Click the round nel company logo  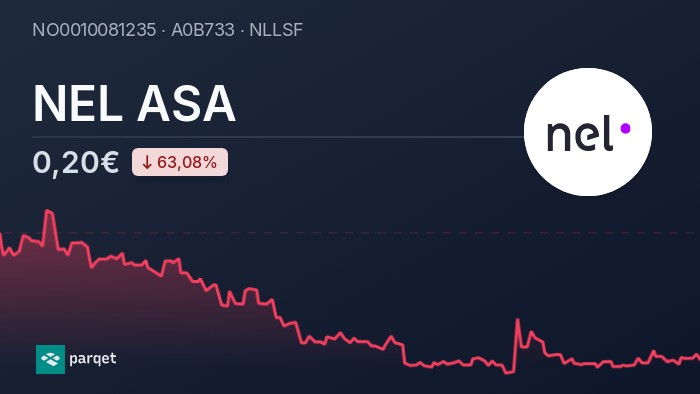pyautogui.click(x=588, y=132)
